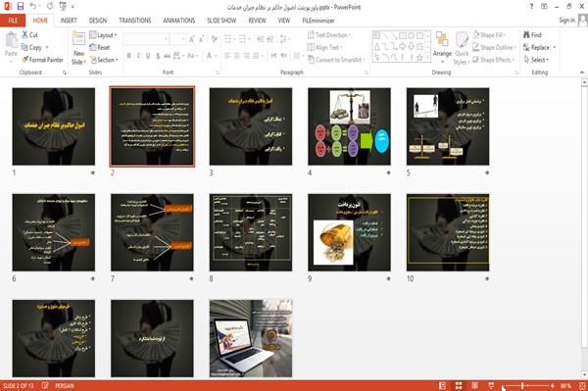This screenshot has height=391, width=588.
Task: Open the Copy dropdown arrow
Action: pos(47,47)
